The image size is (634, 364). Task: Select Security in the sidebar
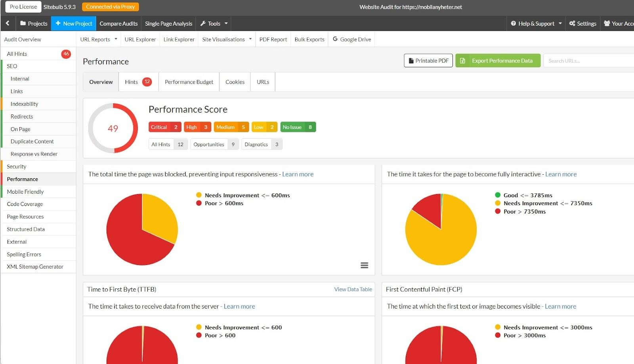tap(38, 167)
